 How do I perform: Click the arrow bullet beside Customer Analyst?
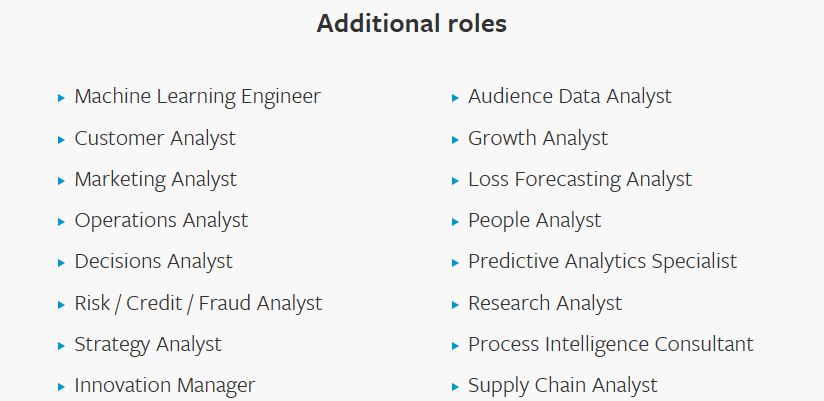pyautogui.click(x=61, y=140)
